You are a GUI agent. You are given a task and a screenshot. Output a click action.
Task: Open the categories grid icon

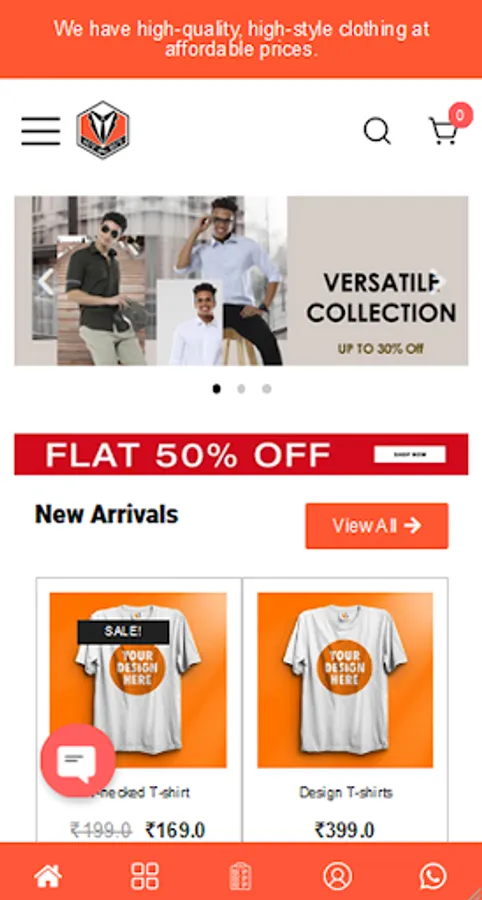(x=145, y=876)
